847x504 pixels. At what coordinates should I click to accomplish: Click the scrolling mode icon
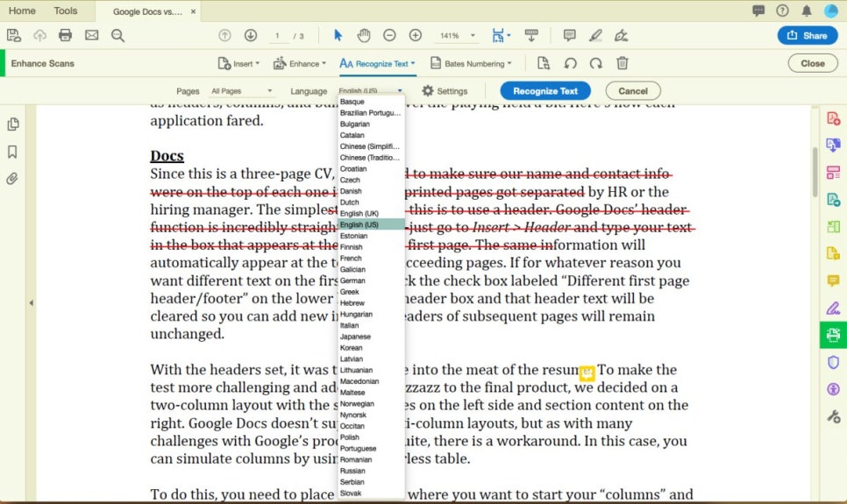click(531, 36)
